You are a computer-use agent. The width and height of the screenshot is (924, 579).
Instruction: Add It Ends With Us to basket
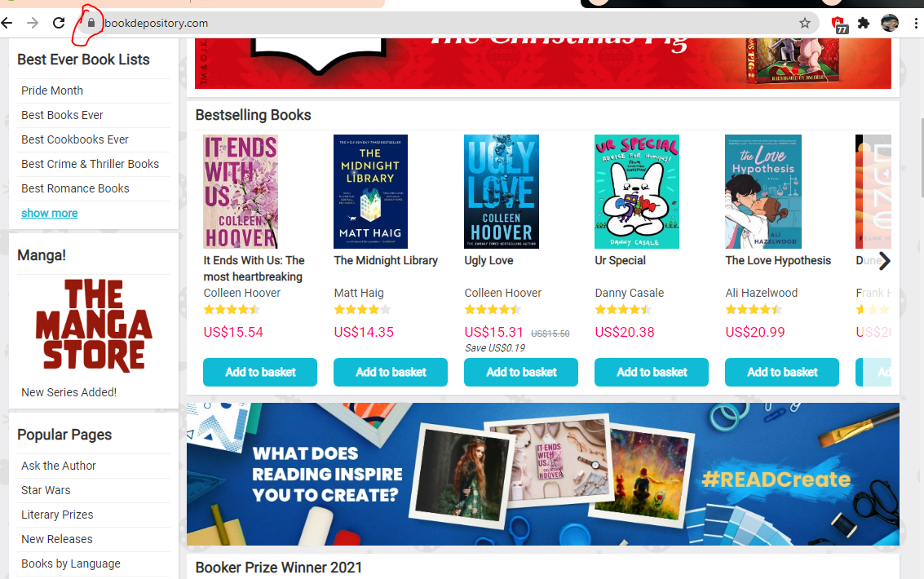click(x=260, y=372)
